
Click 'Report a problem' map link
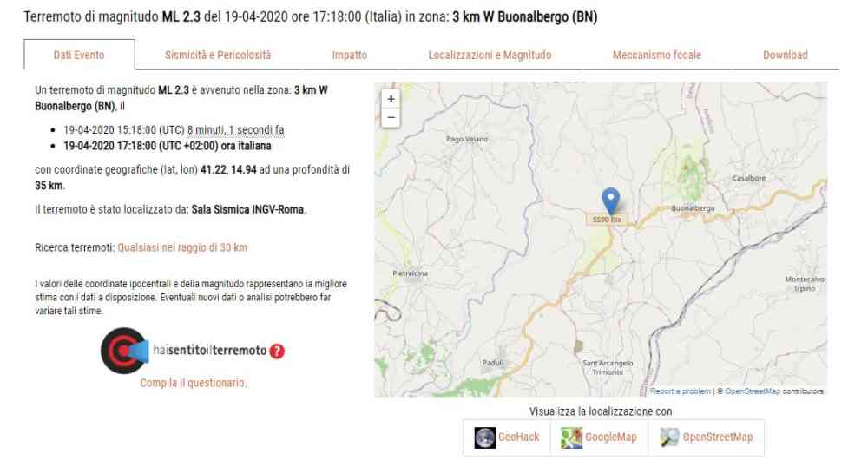(681, 391)
